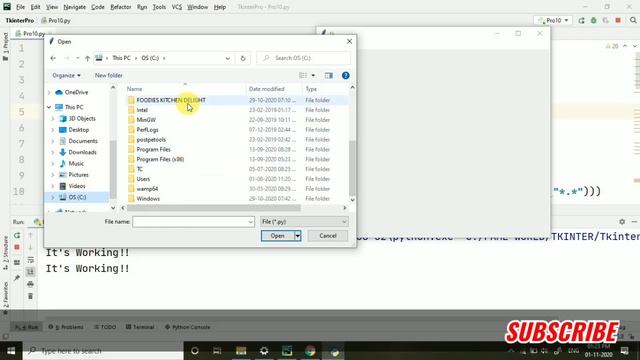Image resolution: width=640 pixels, height=360 pixels.
Task: Go up one folder level
Action: pyautogui.click(x=87, y=58)
